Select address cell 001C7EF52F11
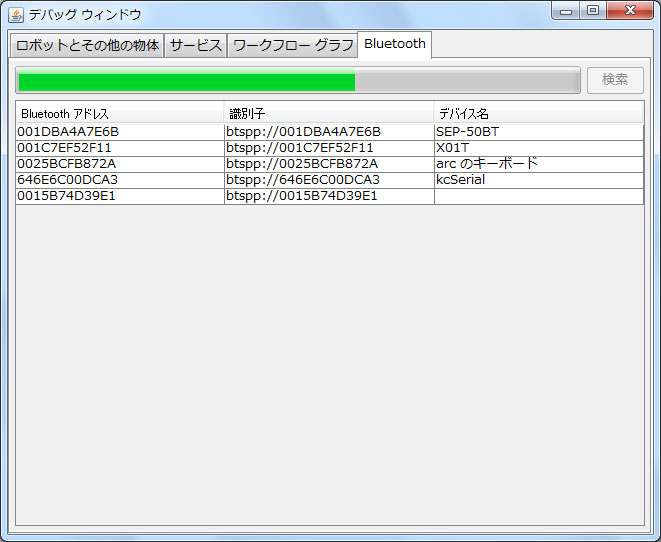661x542 pixels. [x=65, y=148]
